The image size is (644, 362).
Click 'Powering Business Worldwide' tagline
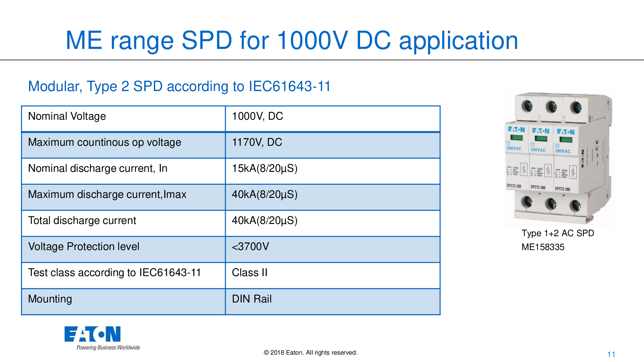pyautogui.click(x=108, y=348)
